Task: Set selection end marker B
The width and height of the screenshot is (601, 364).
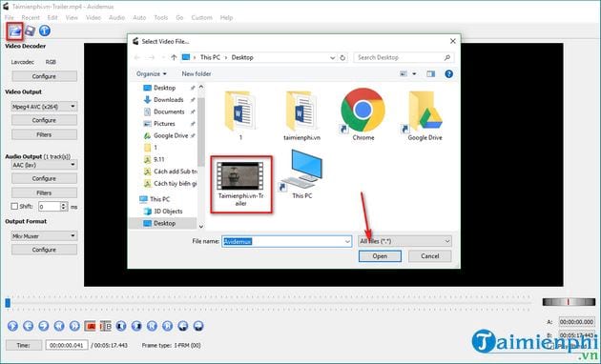Action: click(105, 326)
